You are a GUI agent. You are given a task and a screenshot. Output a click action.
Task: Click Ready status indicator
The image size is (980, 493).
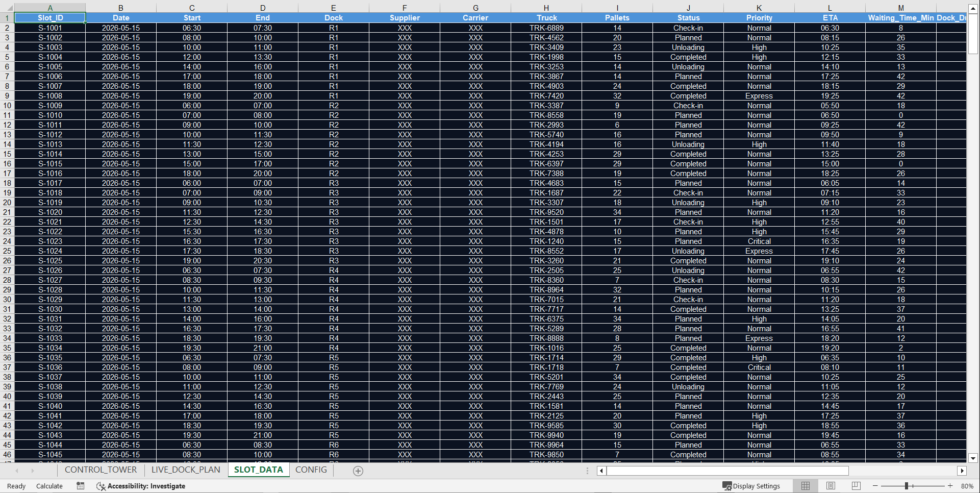point(16,486)
